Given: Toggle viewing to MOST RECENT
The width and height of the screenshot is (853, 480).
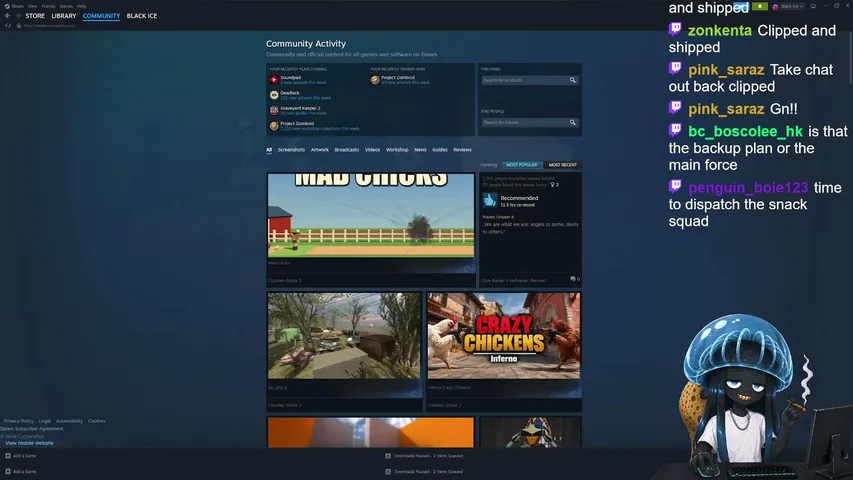Looking at the screenshot, I should coord(563,165).
